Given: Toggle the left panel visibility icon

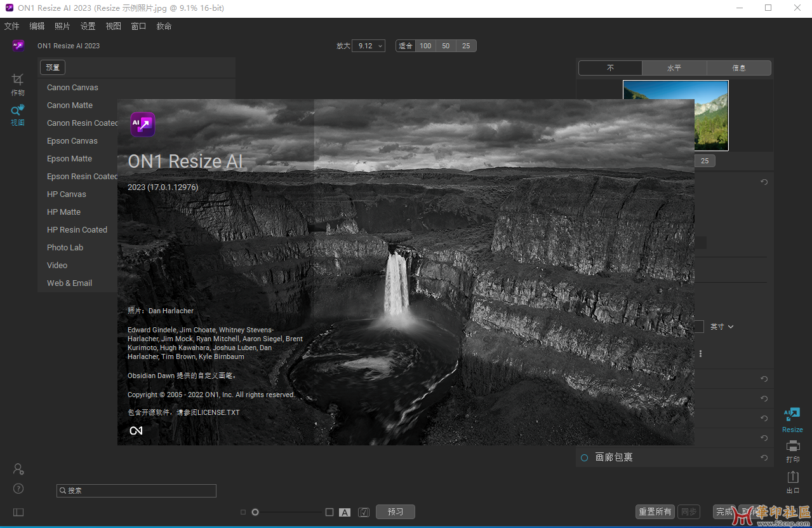Looking at the screenshot, I should pos(18,512).
